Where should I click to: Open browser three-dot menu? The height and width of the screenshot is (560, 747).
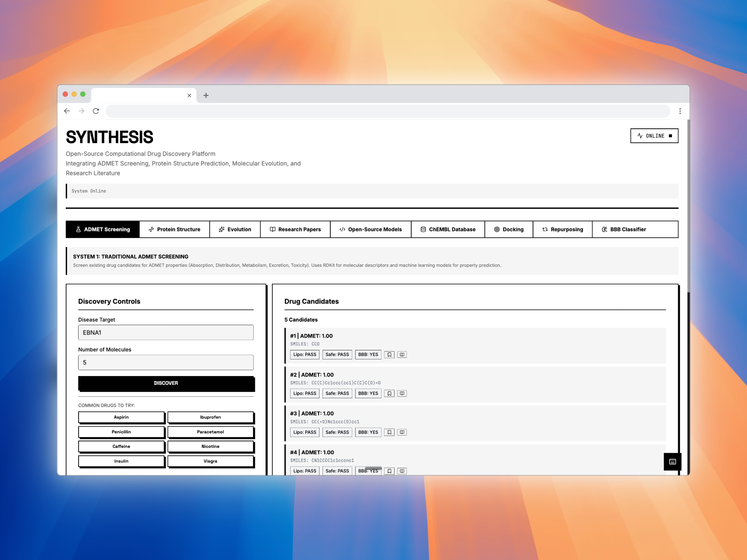coord(680,111)
